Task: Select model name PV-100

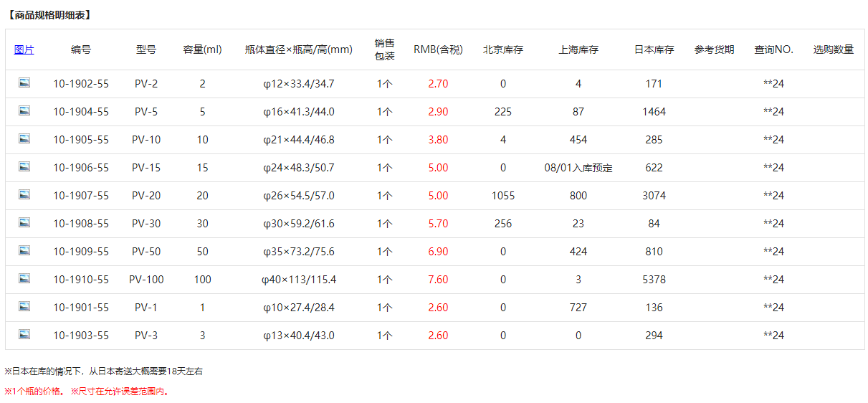Action: tap(146, 280)
